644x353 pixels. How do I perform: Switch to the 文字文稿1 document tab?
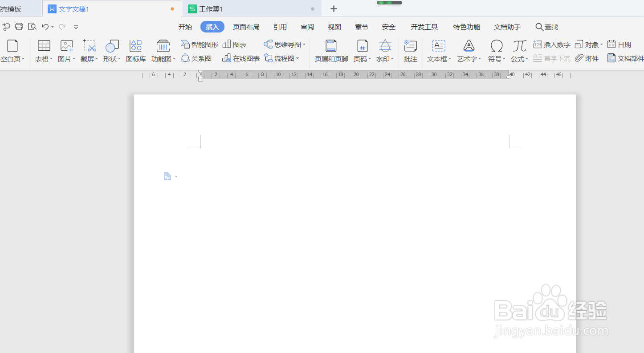point(111,9)
